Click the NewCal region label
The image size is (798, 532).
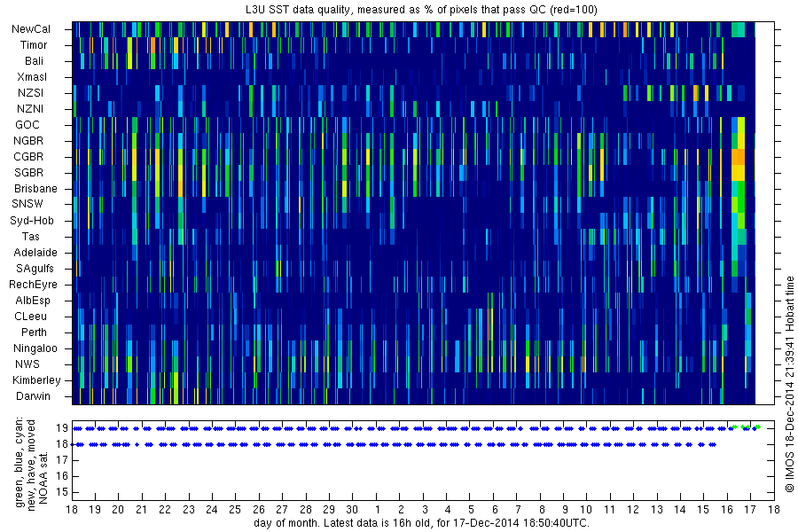31,29
